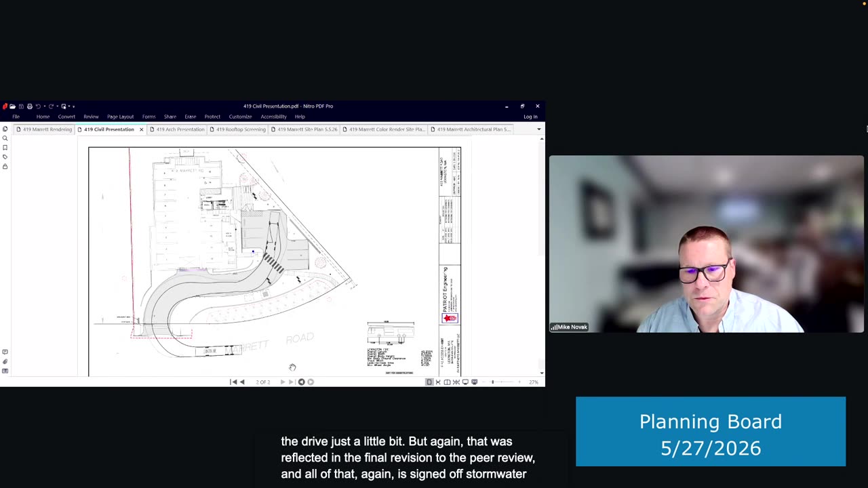868x488 pixels.
Task: Adjust the zoom slider in status bar
Action: coord(493,382)
